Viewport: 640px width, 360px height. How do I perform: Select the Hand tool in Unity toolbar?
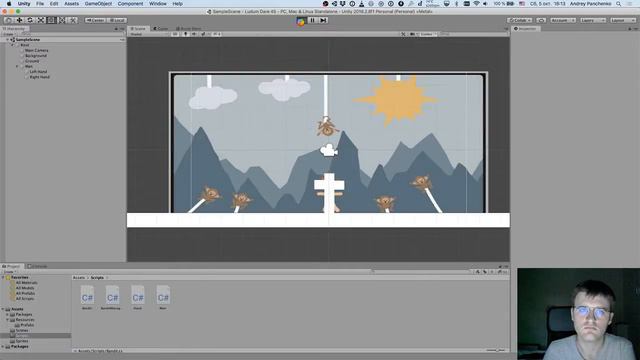tap(9, 20)
